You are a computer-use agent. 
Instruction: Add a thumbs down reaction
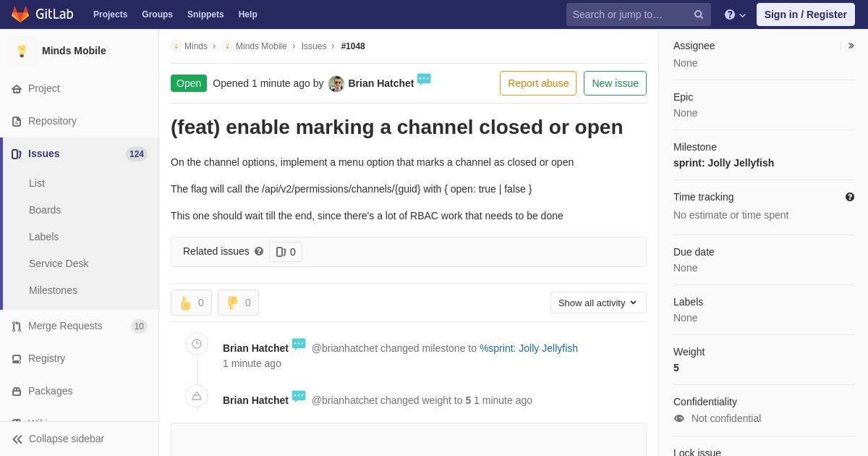pyautogui.click(x=238, y=303)
